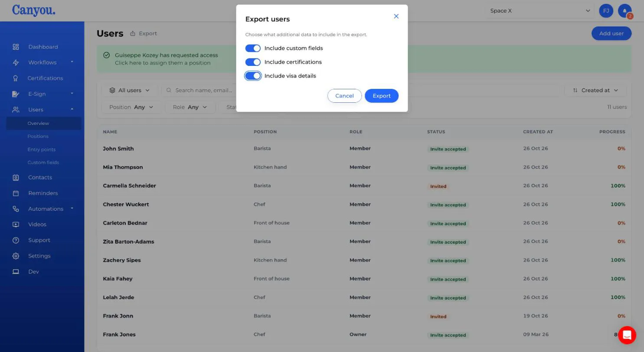Click the Videos play icon
The height and width of the screenshot is (352, 644).
(16, 225)
